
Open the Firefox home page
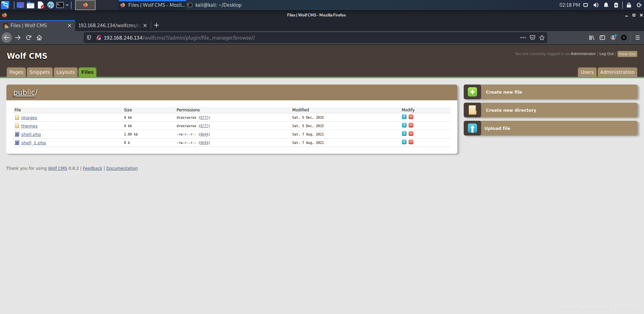click(x=39, y=38)
